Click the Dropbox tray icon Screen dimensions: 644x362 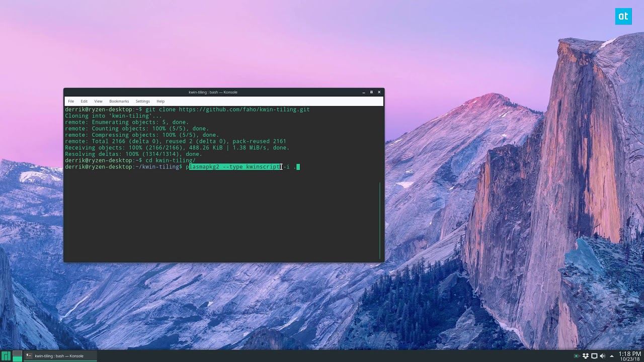(x=585, y=356)
